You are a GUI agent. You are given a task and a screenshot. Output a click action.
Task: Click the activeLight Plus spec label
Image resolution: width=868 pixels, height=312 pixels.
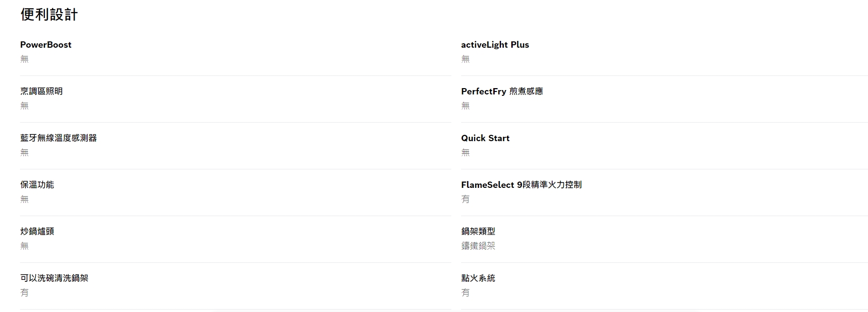[x=495, y=45]
